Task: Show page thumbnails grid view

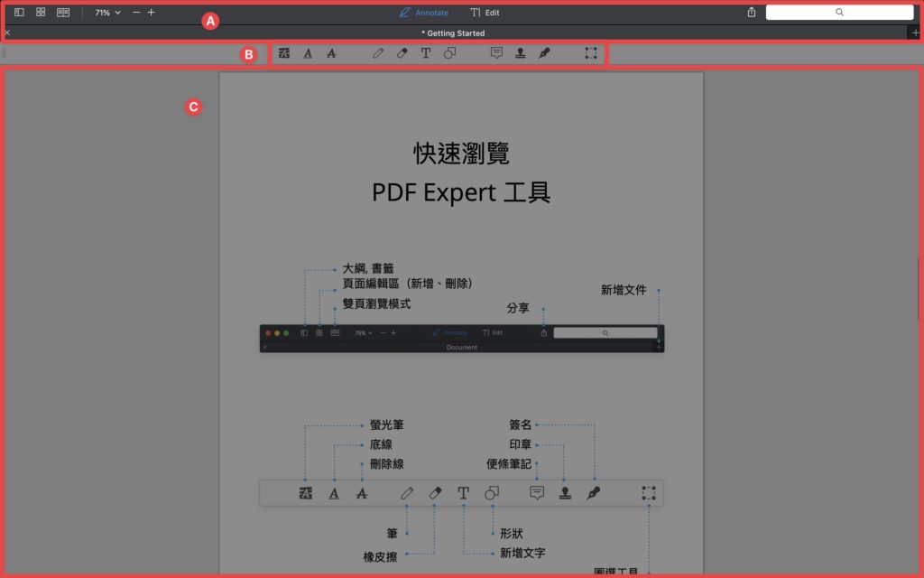Action: (x=41, y=13)
